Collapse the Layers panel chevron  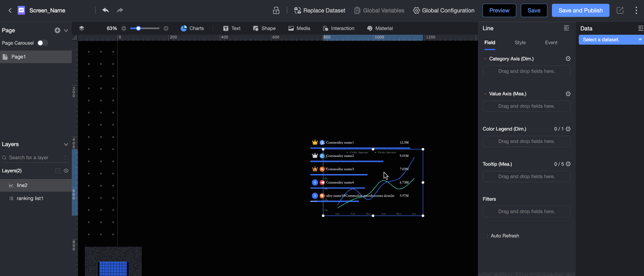tap(66, 144)
